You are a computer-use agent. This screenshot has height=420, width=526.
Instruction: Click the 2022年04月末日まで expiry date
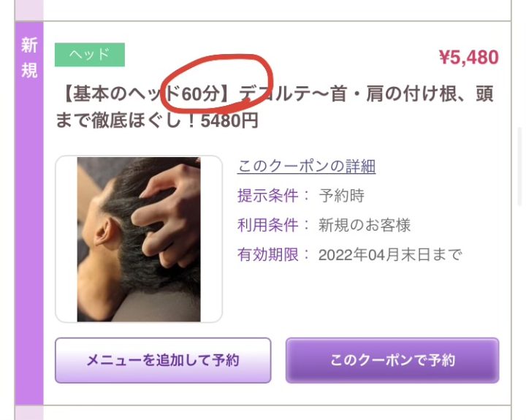pos(390,255)
